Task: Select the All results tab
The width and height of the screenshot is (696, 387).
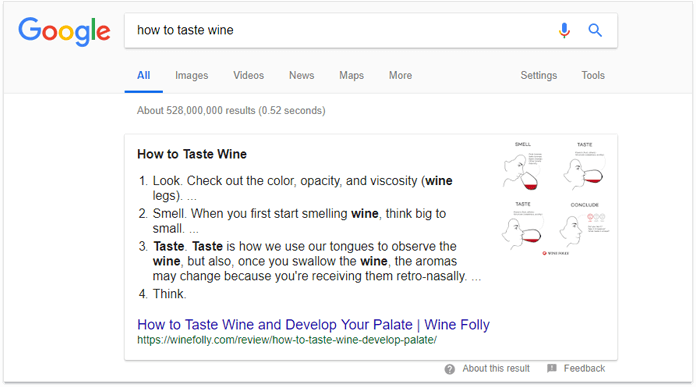Action: coord(143,75)
